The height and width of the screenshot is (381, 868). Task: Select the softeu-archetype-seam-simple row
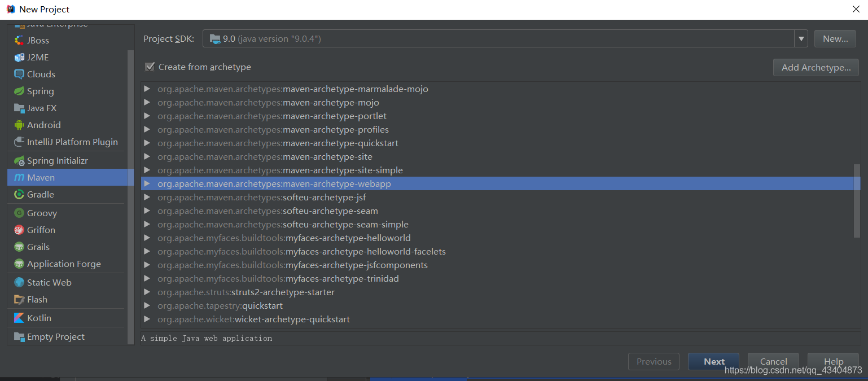(501, 224)
